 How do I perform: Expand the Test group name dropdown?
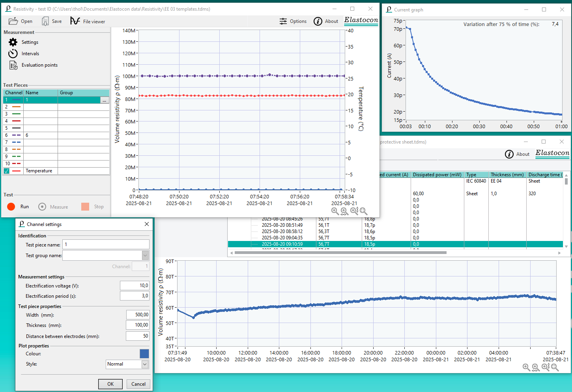(145, 256)
